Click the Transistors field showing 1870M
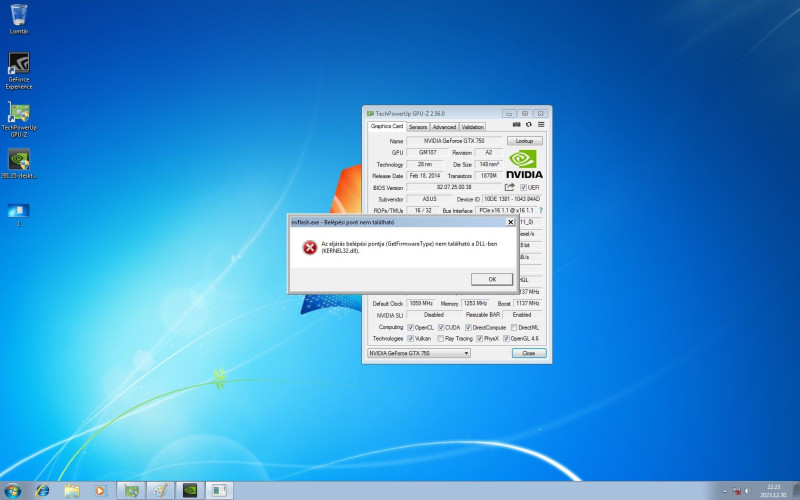 pos(488,176)
